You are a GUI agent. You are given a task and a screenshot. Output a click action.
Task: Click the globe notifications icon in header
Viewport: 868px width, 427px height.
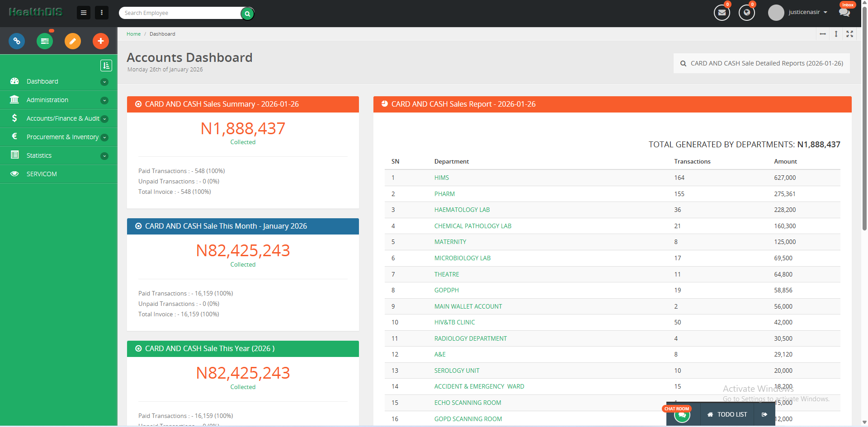point(746,13)
